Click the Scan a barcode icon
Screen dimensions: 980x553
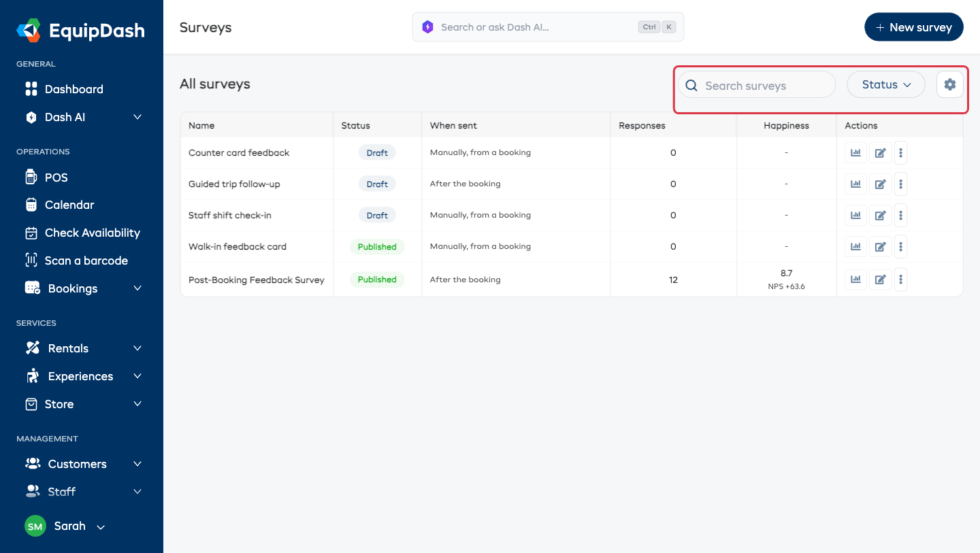pyautogui.click(x=31, y=261)
